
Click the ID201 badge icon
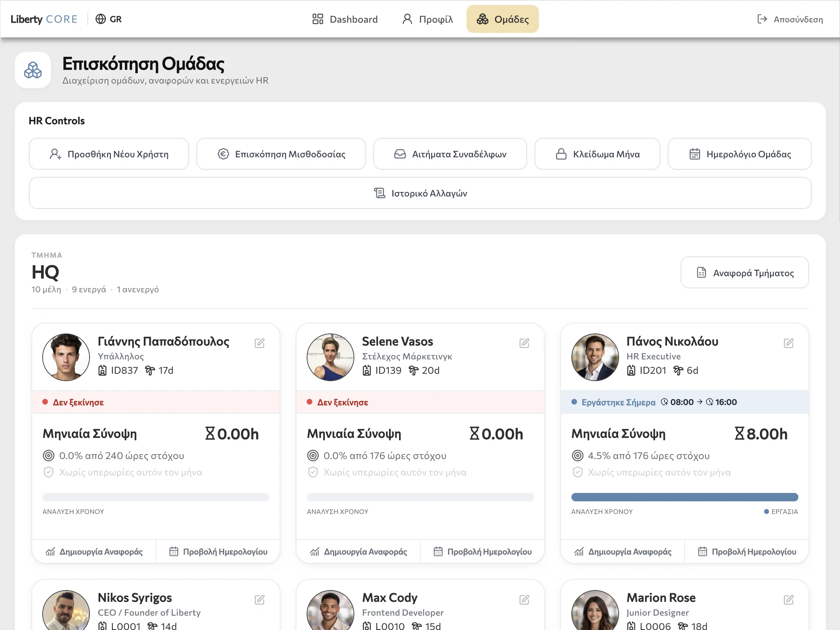click(631, 370)
